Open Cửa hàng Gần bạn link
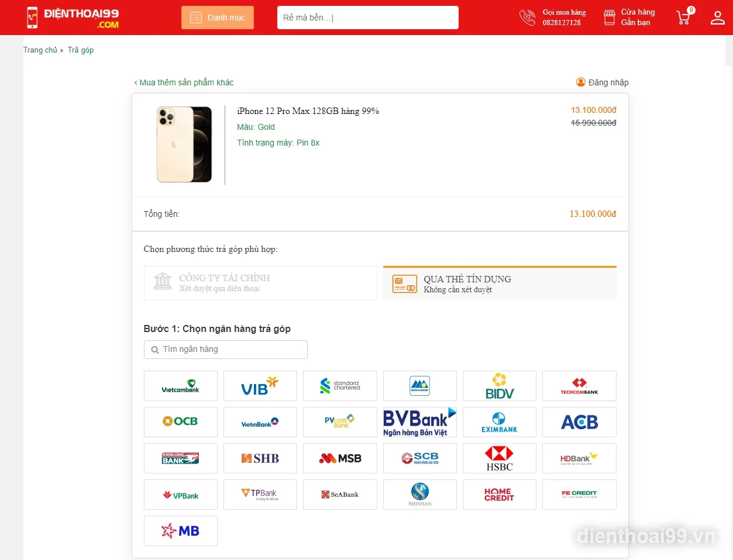The height and width of the screenshot is (560, 733). 638,17
